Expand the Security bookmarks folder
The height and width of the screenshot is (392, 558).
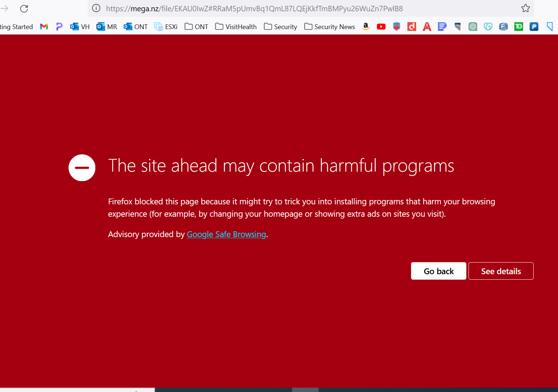coord(280,27)
